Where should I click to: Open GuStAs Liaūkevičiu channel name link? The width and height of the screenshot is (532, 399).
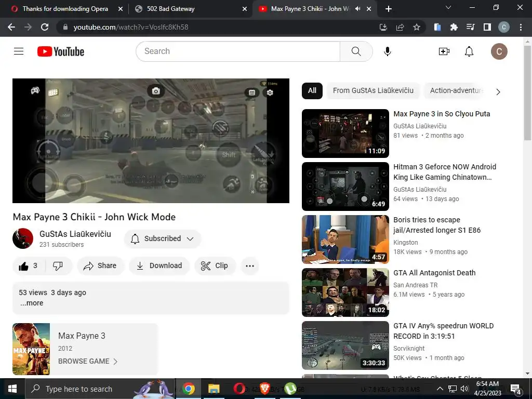coord(75,234)
